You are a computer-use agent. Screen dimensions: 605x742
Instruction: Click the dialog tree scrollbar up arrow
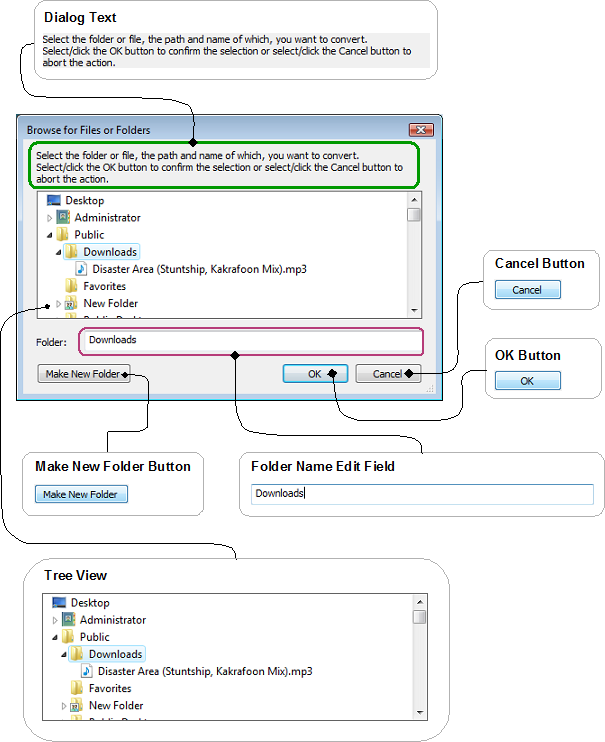coord(414,200)
